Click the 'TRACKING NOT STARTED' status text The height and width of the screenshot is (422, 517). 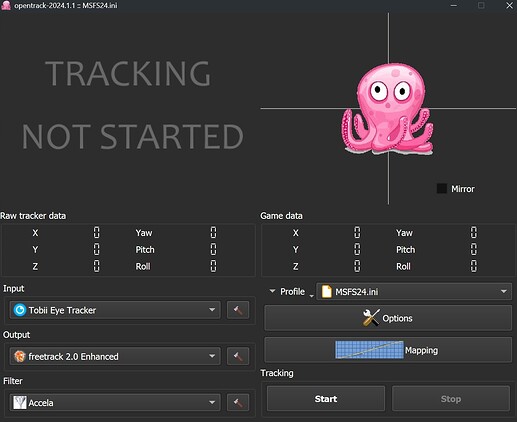132,105
